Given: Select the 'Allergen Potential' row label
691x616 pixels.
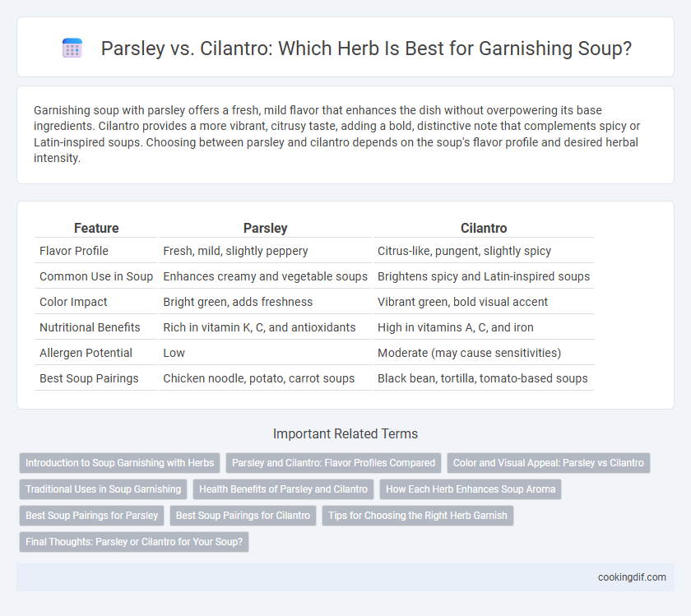Looking at the screenshot, I should [x=86, y=353].
